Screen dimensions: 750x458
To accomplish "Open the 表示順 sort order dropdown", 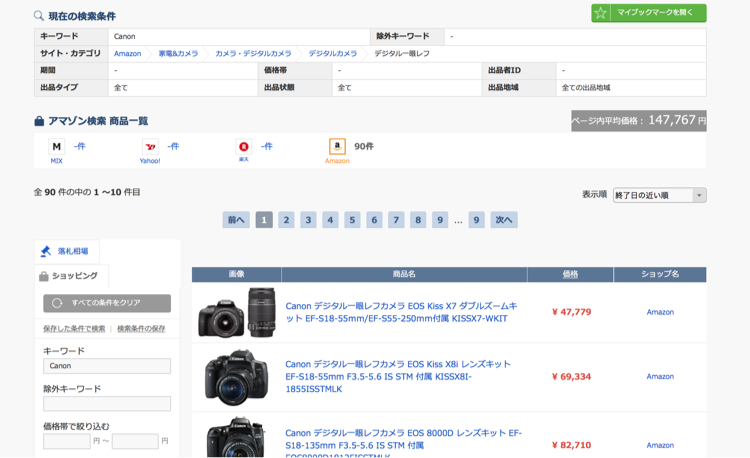I will [659, 195].
